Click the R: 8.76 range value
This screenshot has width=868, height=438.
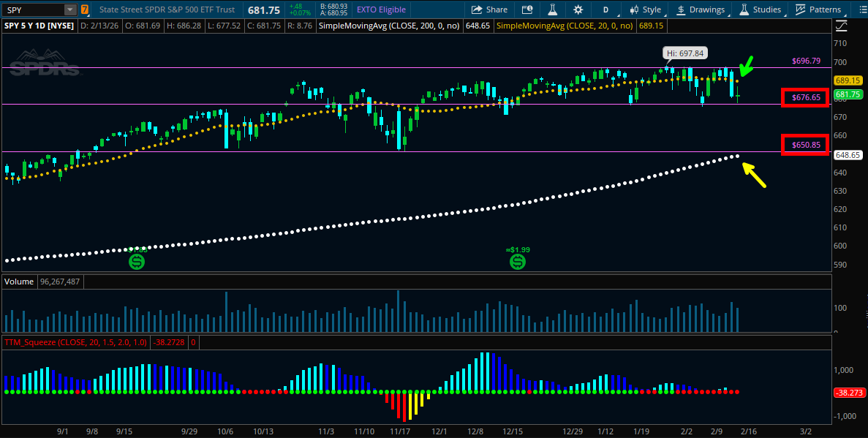tap(301, 26)
